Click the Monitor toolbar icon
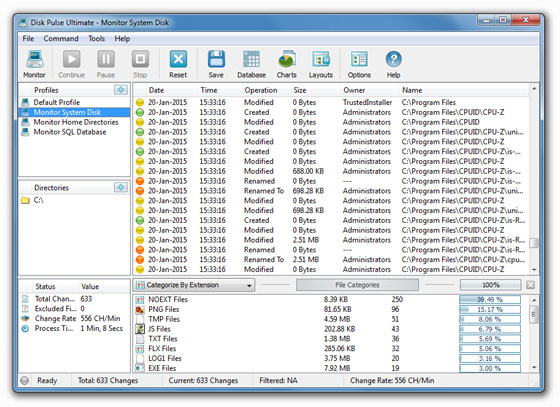The image size is (560, 407). point(35,59)
